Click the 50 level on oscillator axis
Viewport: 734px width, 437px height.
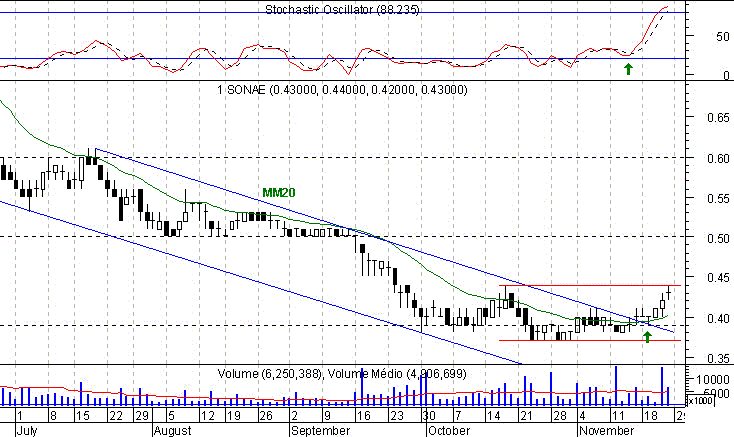[x=723, y=37]
